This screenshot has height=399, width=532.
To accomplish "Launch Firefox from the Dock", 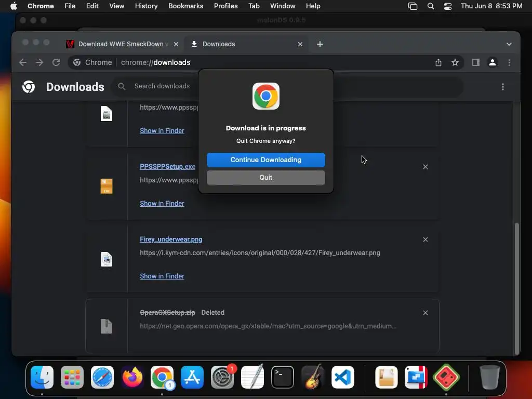I will (x=132, y=377).
